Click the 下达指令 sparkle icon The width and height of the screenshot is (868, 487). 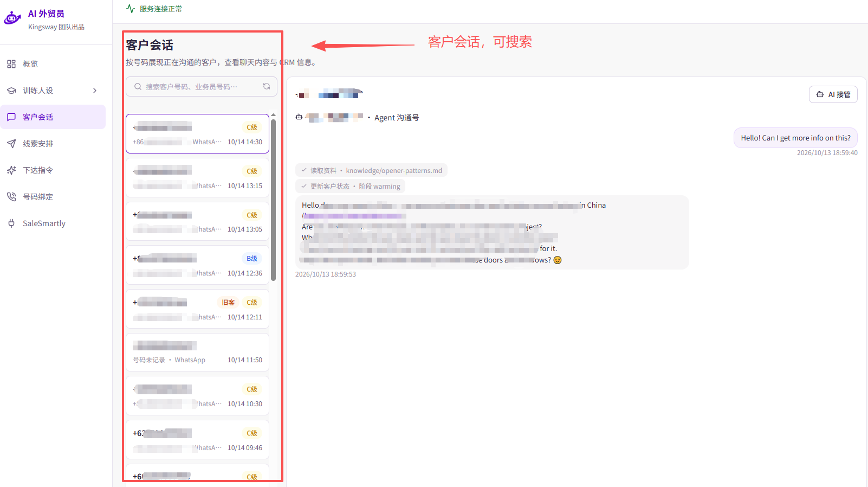[x=11, y=170]
